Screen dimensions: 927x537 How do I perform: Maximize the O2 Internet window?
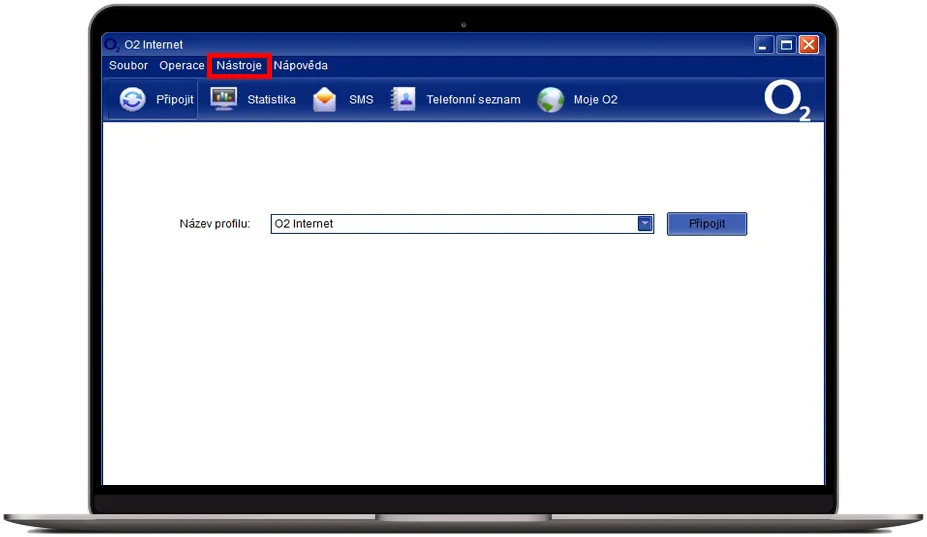click(786, 45)
